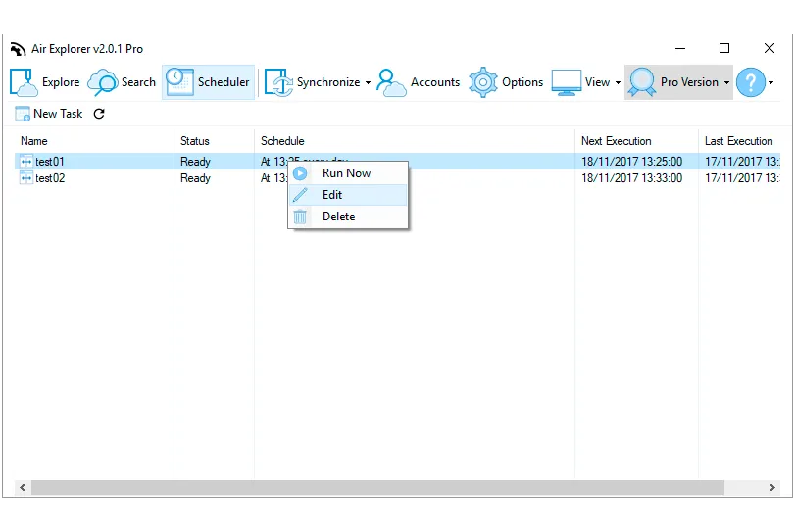The height and width of the screenshot is (532, 795).
Task: Click the Synchronize toolbar icon
Action: pos(278,82)
